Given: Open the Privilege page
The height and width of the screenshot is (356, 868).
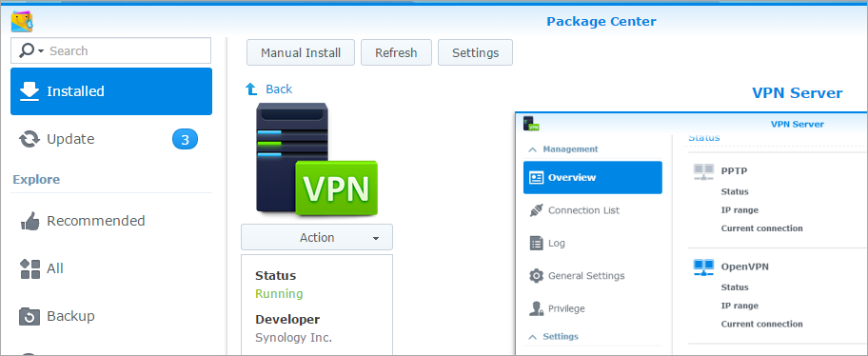Looking at the screenshot, I should (x=592, y=308).
